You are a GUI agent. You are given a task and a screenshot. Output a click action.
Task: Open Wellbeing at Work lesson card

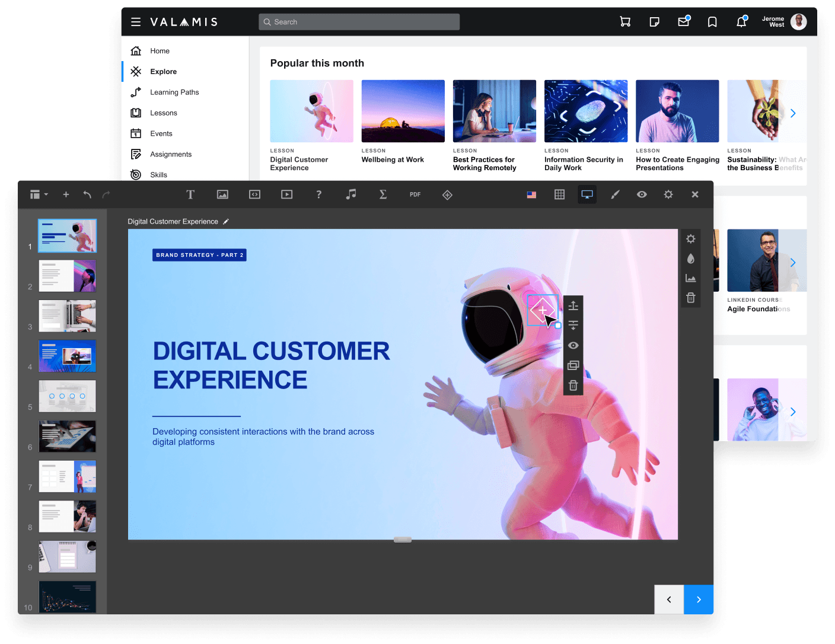(x=403, y=122)
